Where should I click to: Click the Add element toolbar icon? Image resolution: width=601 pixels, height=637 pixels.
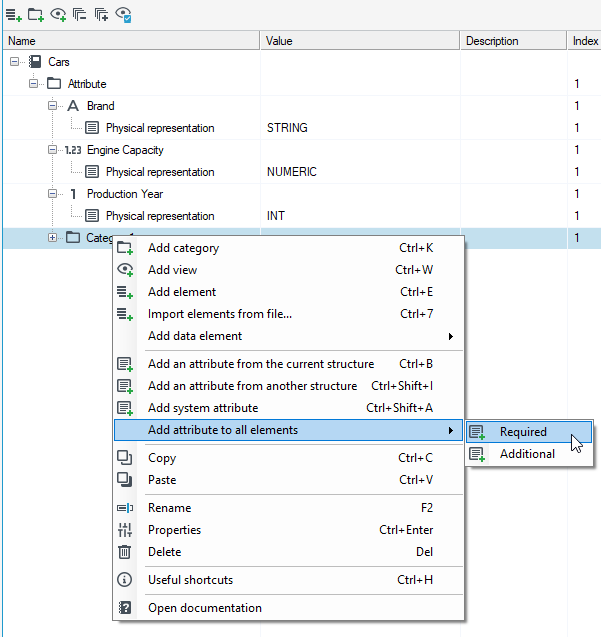pyautogui.click(x=13, y=15)
